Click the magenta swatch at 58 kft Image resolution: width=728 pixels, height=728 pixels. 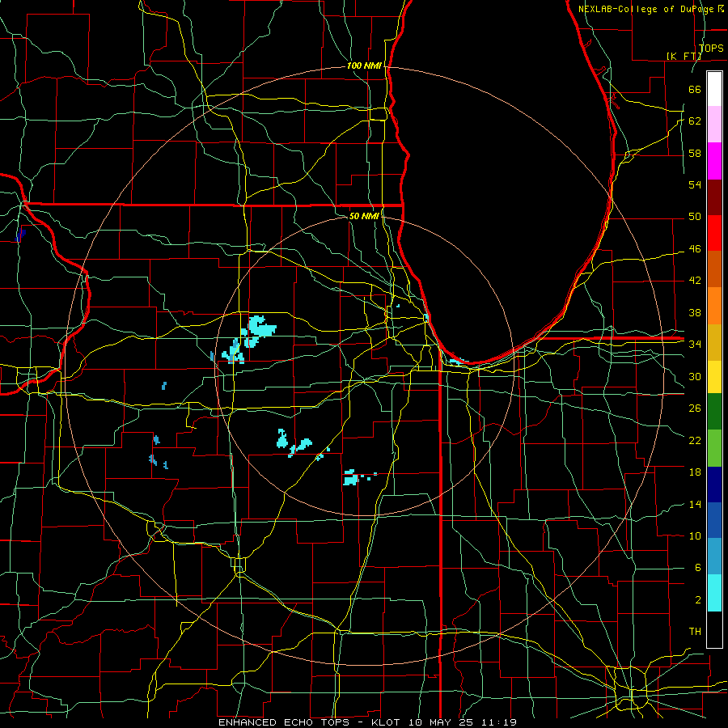click(714, 161)
